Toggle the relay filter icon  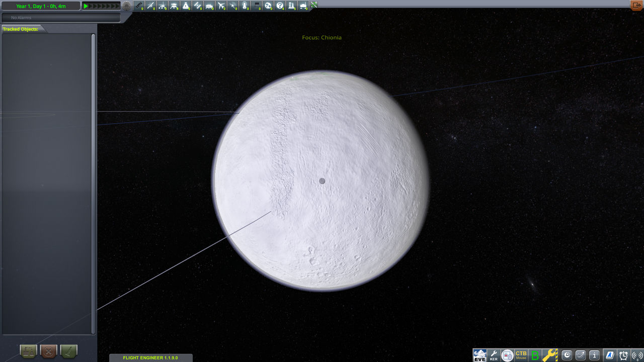[x=233, y=6]
